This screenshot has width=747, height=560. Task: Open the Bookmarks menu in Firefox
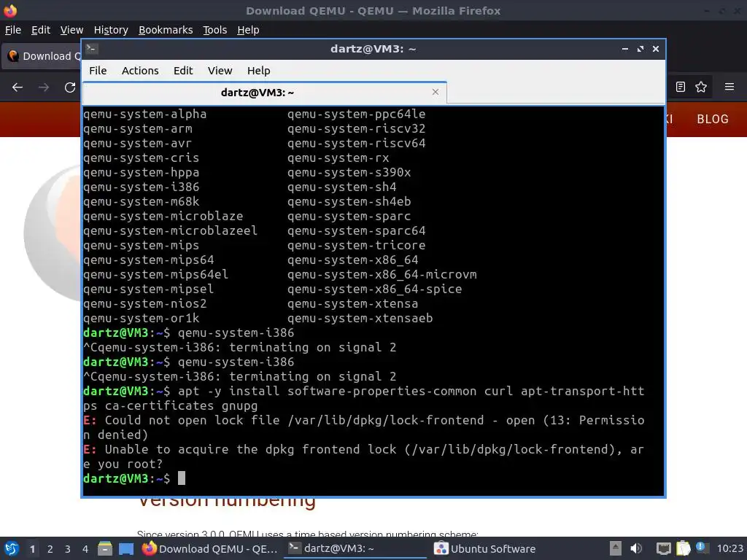[x=166, y=30]
